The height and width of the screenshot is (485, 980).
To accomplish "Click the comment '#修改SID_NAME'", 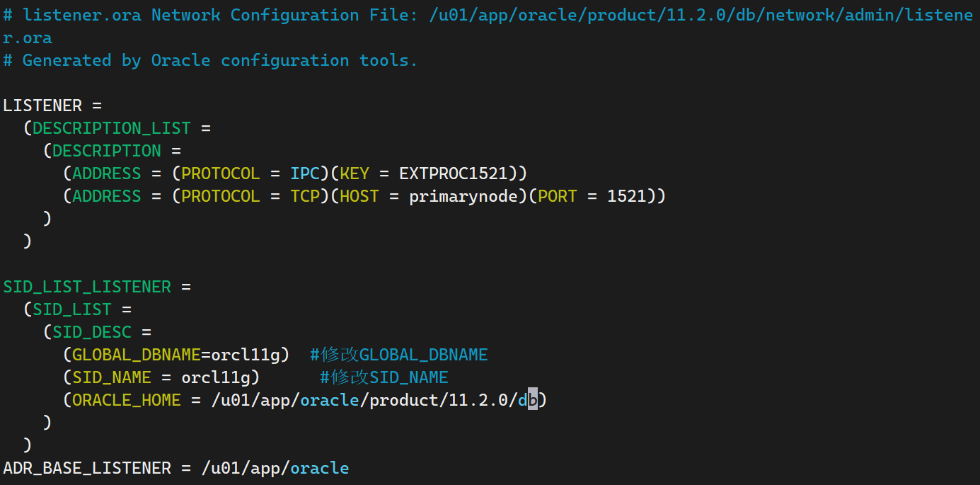I will click(x=384, y=377).
